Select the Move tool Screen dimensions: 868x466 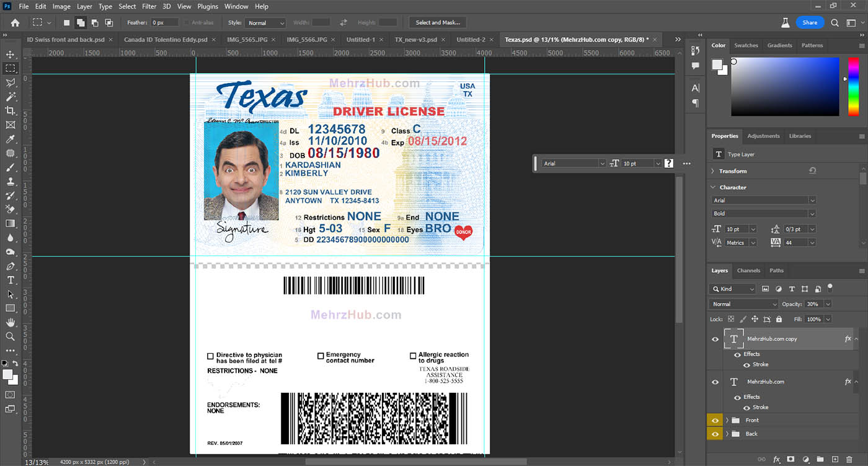coord(11,55)
